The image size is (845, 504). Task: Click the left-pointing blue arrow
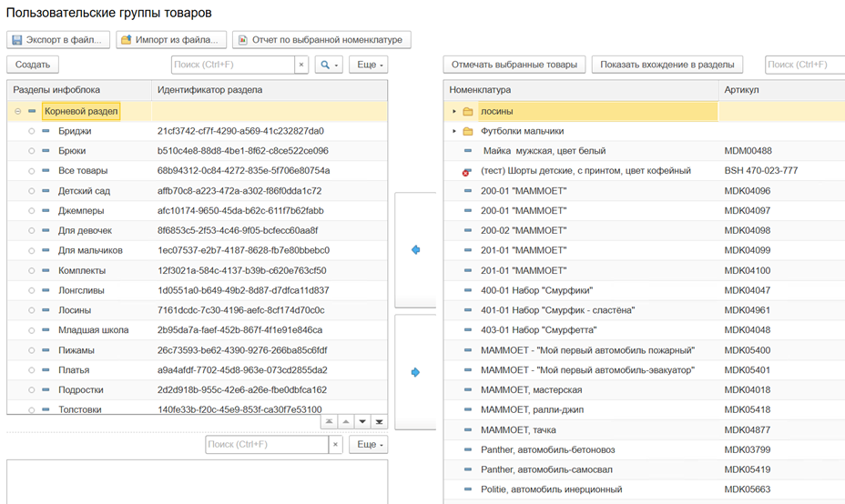[x=415, y=250]
